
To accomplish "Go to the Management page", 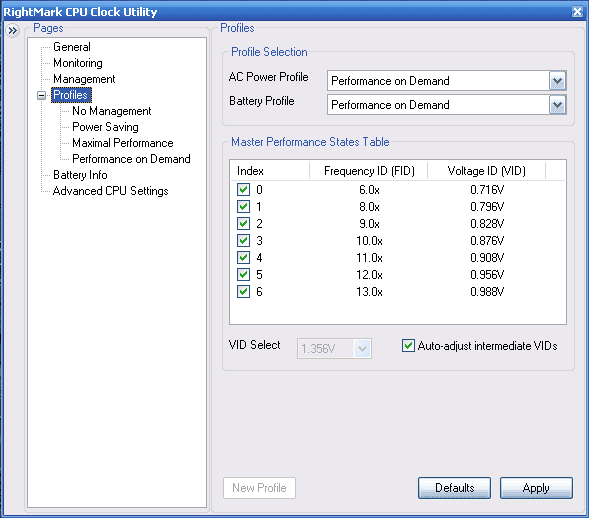I will [84, 79].
